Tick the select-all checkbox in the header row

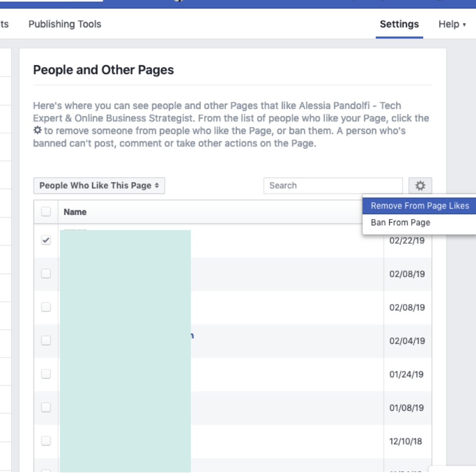[46, 212]
